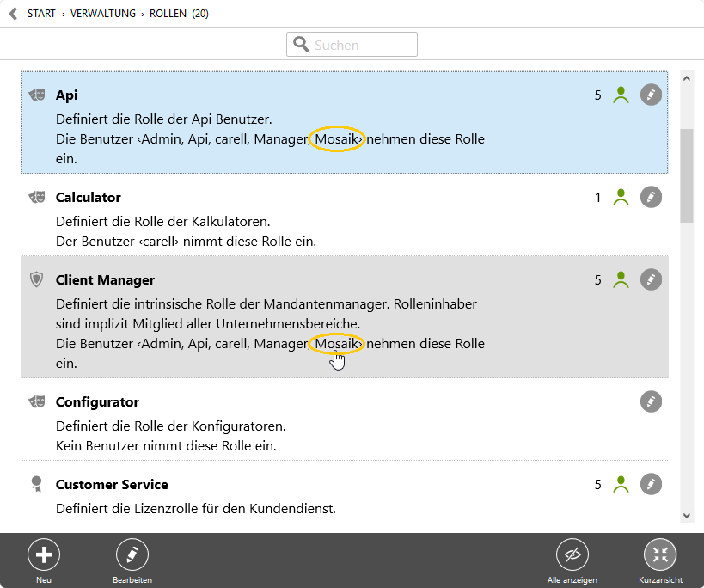The image size is (704, 588).
Task: Toggle Alle anzeigen visibility button
Action: tap(572, 555)
